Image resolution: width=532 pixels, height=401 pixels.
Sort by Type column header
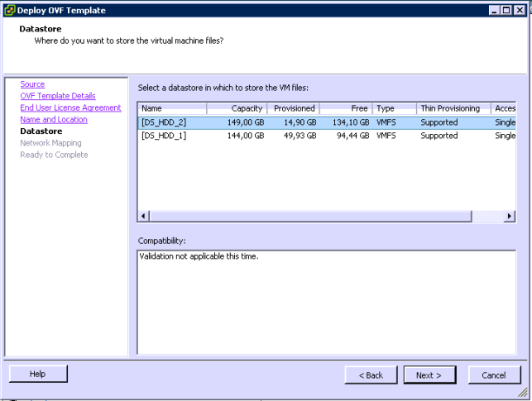tap(394, 108)
